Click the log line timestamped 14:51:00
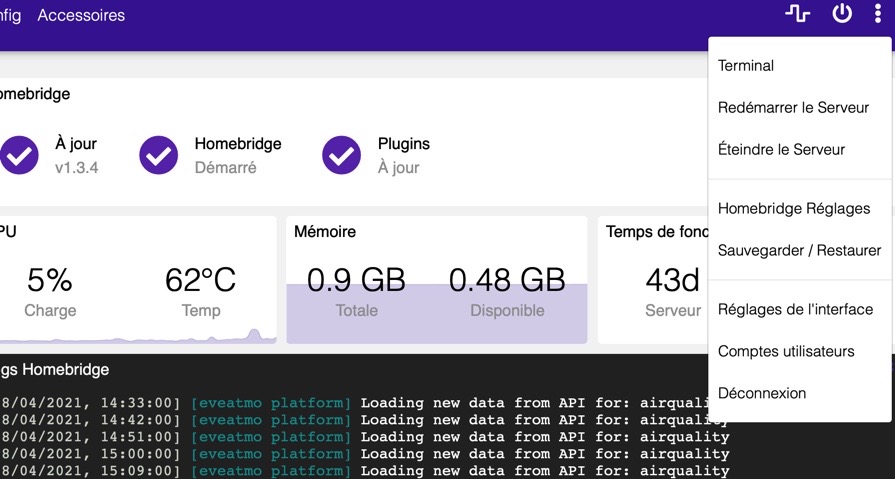Image resolution: width=895 pixels, height=479 pixels. (365, 437)
